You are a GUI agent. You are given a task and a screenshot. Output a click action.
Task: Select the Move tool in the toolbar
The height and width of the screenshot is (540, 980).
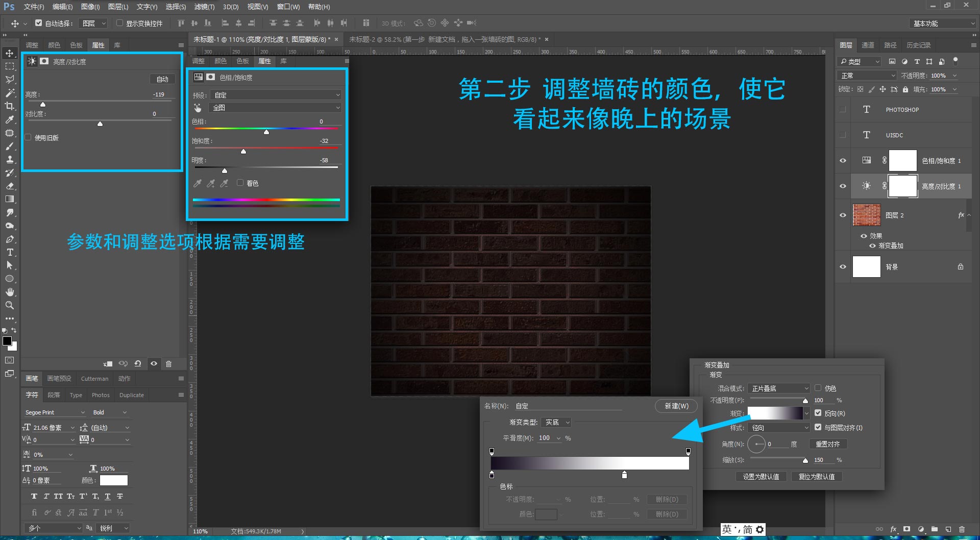[x=10, y=53]
